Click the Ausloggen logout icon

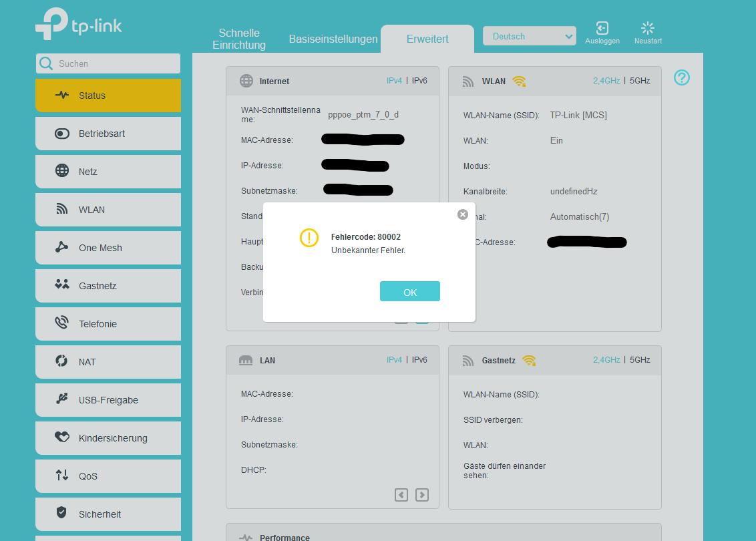click(x=602, y=28)
